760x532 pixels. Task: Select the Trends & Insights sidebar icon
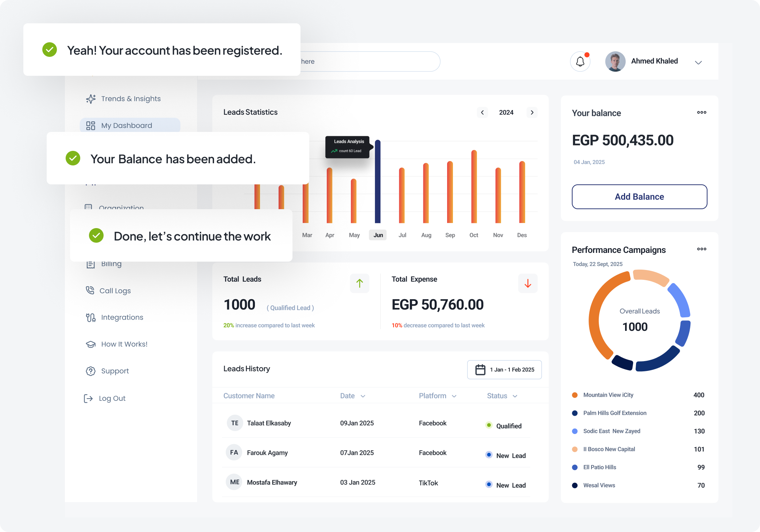90,98
